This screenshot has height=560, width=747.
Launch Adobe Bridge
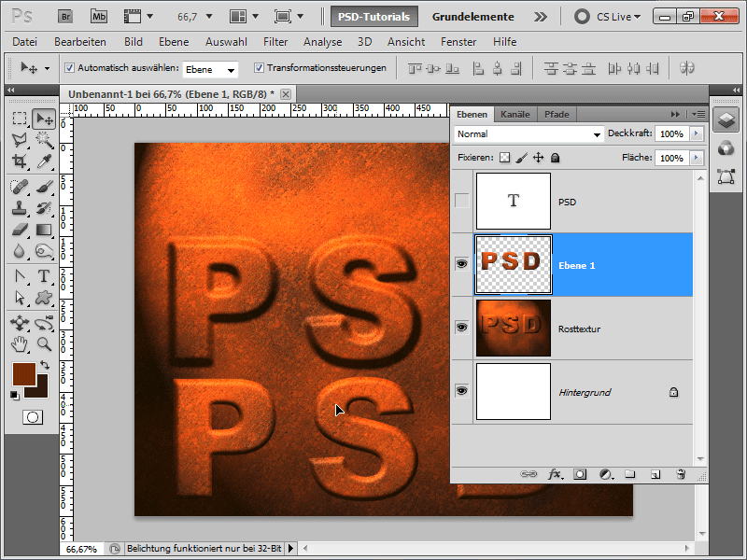pyautogui.click(x=65, y=17)
